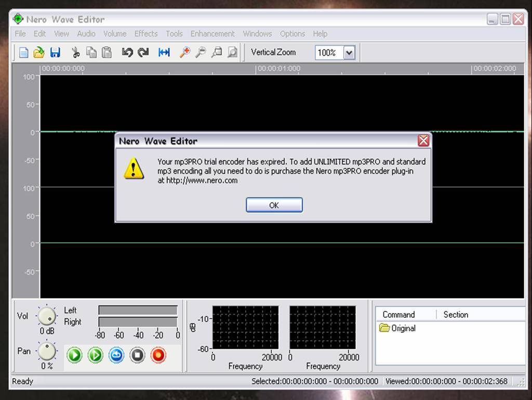The height and width of the screenshot is (400, 532).
Task: Click the second green play button
Action: click(96, 355)
